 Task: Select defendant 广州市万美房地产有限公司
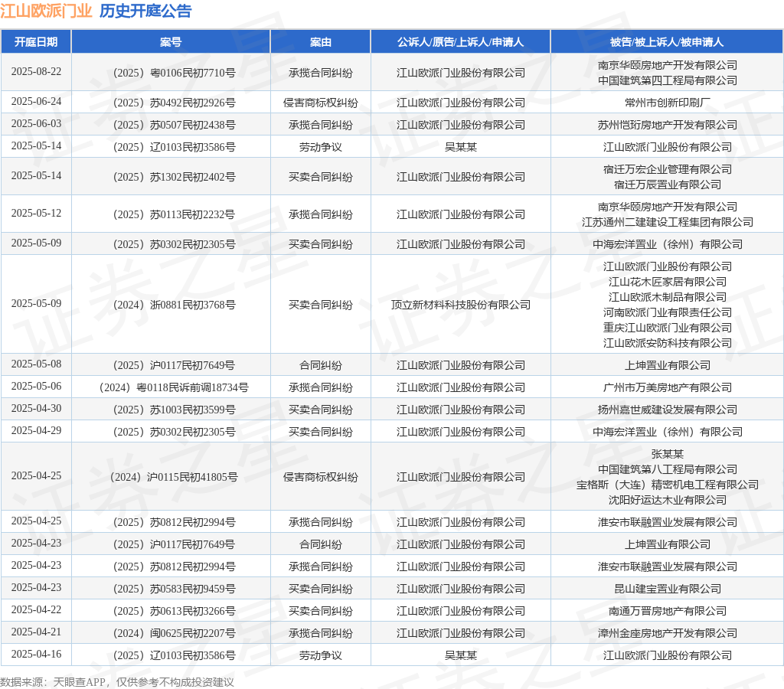(668, 387)
